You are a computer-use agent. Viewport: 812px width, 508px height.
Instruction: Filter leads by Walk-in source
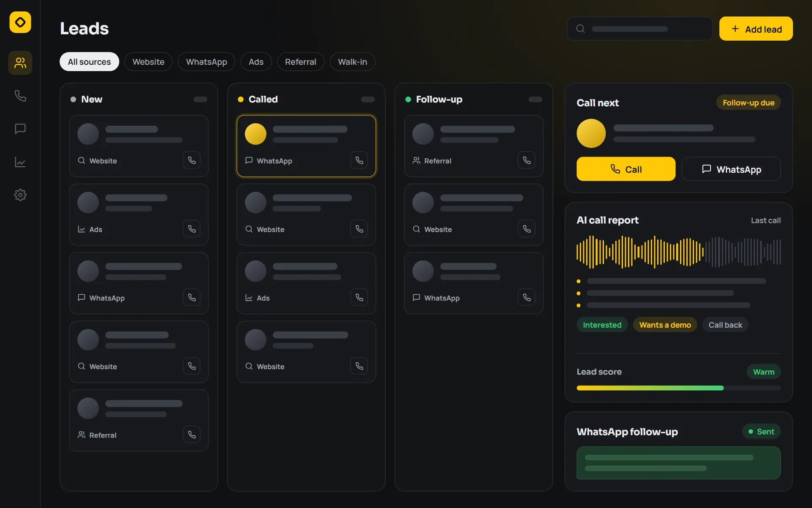pyautogui.click(x=352, y=62)
